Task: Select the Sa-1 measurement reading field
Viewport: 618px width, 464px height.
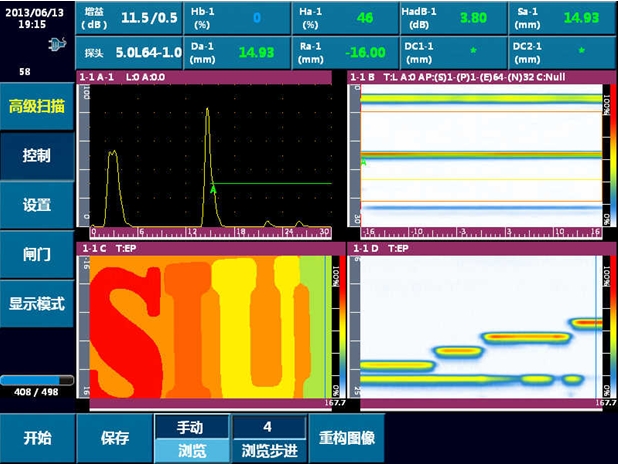Action: click(565, 18)
